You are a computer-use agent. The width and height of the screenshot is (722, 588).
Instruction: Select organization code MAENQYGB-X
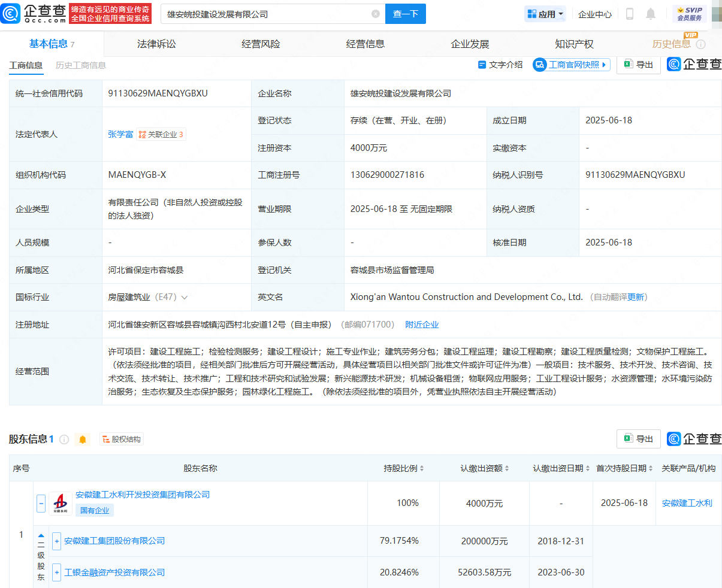click(x=137, y=175)
